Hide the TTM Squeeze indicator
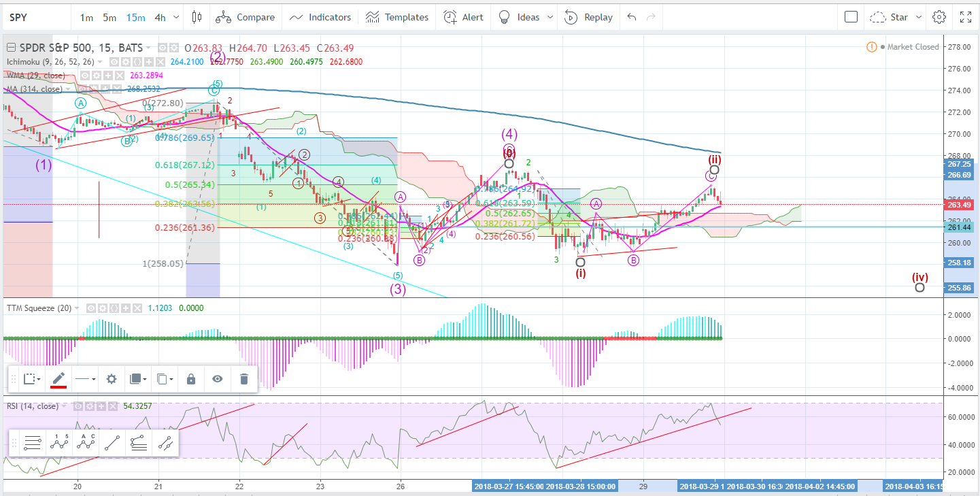This screenshot has width=980, height=496. (x=91, y=308)
